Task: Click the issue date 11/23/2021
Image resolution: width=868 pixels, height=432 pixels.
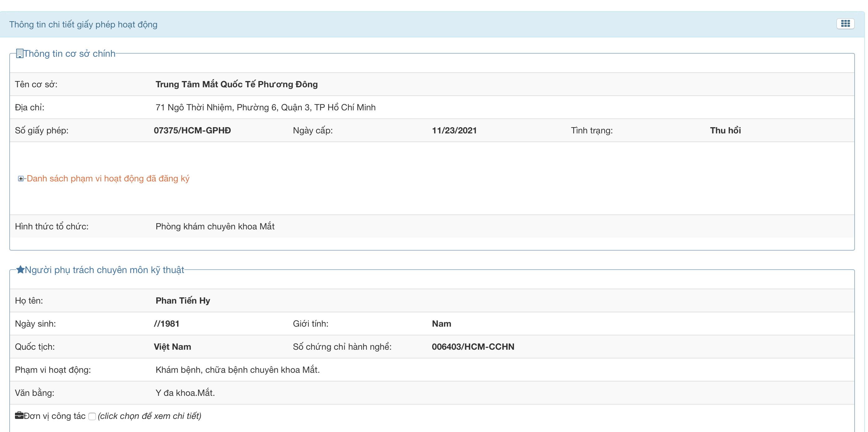Action: click(454, 131)
